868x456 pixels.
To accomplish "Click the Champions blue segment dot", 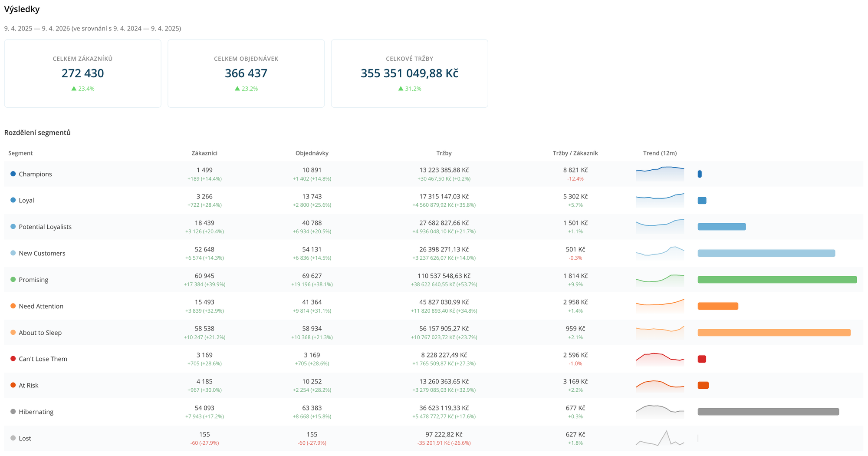I will coord(13,174).
